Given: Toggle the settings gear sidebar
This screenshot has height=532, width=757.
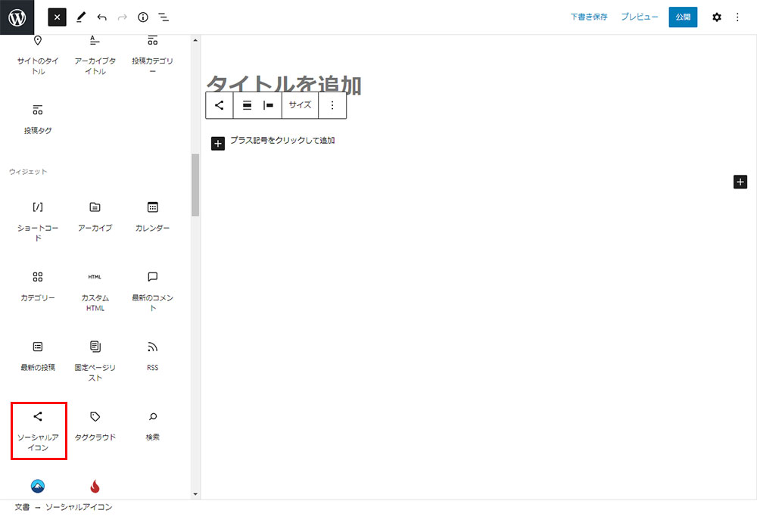Looking at the screenshot, I should click(x=716, y=17).
